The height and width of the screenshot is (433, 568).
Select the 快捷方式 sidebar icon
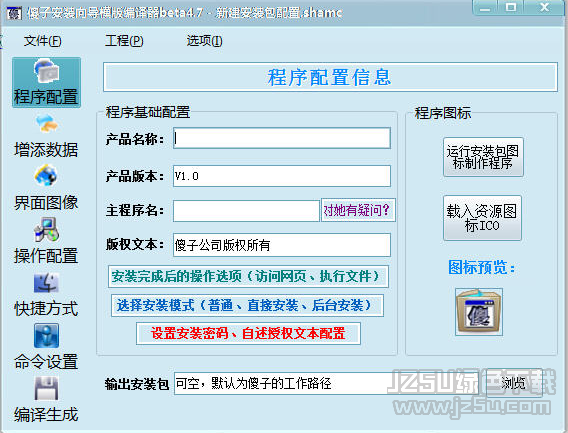46,294
